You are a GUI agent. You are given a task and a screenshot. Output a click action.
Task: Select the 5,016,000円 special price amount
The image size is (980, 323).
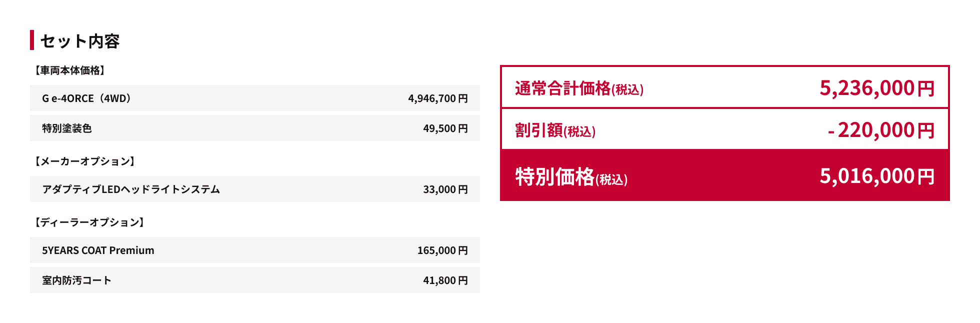point(876,176)
